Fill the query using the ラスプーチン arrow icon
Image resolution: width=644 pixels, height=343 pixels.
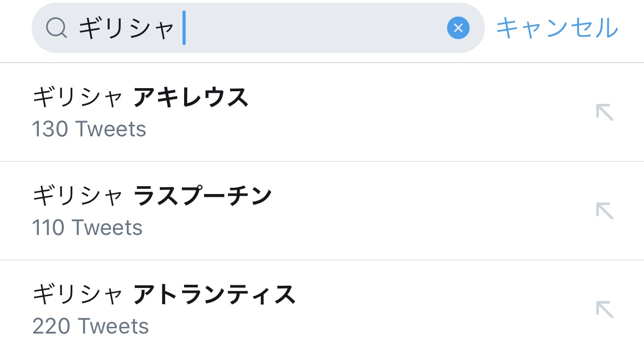pyautogui.click(x=604, y=211)
